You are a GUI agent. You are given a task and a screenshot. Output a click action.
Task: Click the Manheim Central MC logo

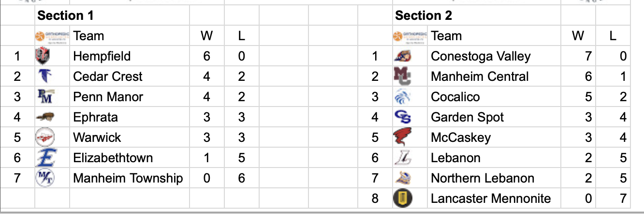[402, 76]
